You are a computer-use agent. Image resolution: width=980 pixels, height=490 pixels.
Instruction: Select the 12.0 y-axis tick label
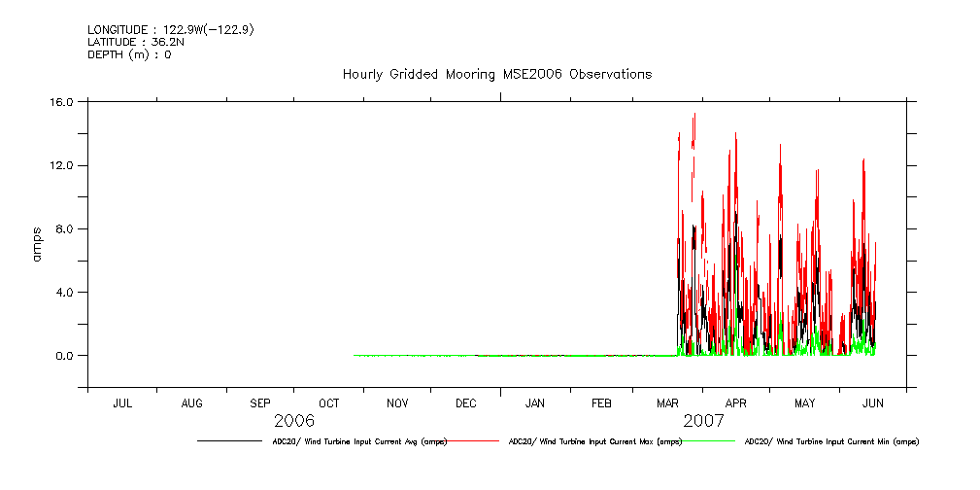[x=64, y=165]
